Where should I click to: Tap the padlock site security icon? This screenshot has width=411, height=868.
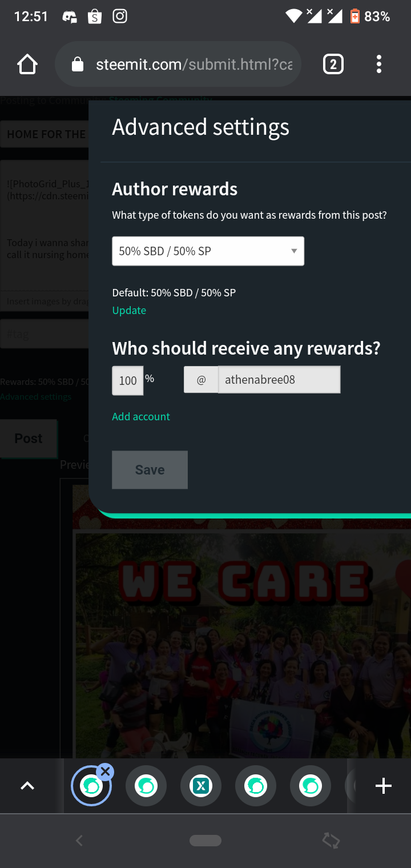(x=78, y=65)
